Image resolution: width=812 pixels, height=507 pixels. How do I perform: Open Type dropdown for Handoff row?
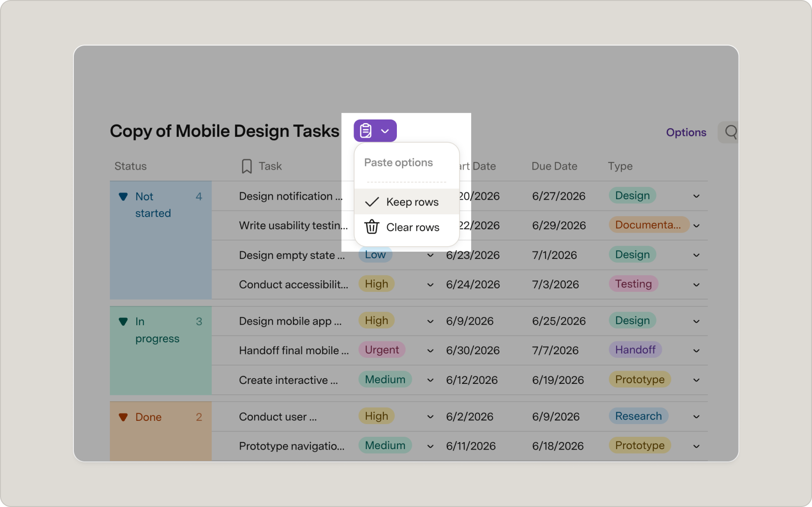click(x=697, y=351)
